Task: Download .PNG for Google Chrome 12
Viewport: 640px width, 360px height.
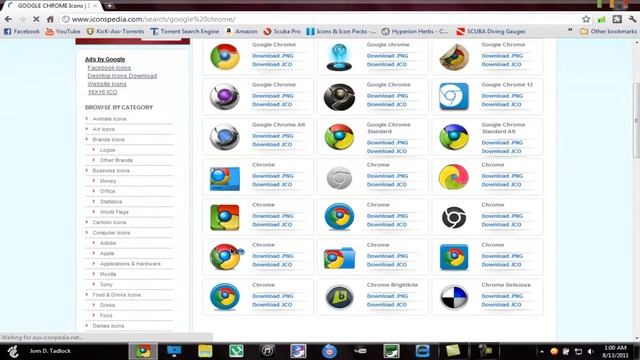Action: (502, 96)
